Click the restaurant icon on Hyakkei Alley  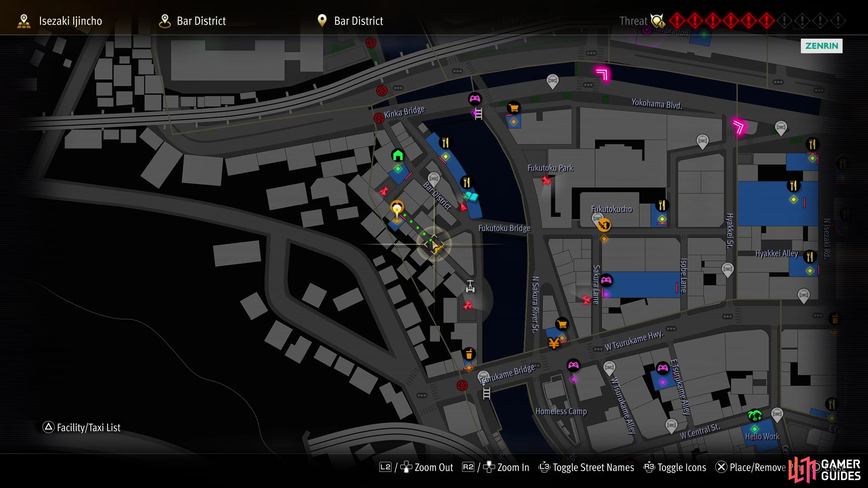810,257
